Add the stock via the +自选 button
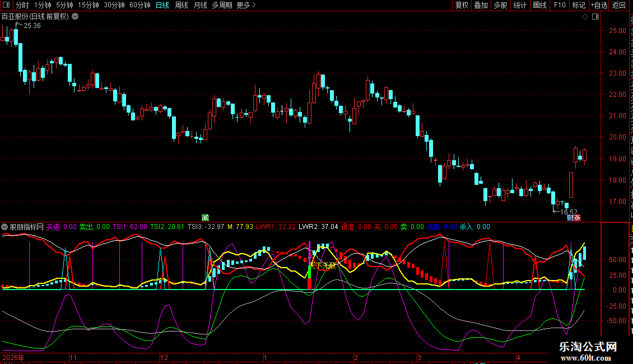 pos(599,5)
